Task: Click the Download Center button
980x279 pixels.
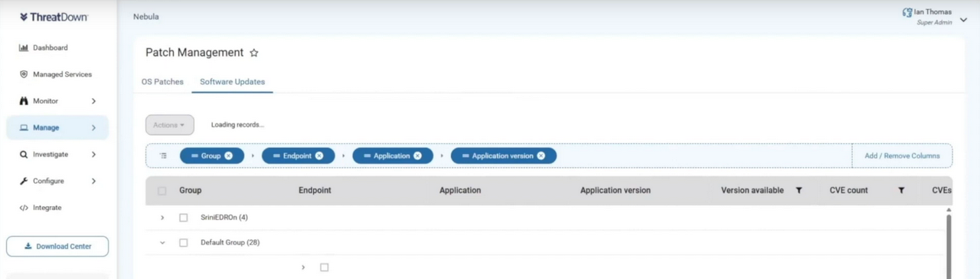Action: coord(57,247)
